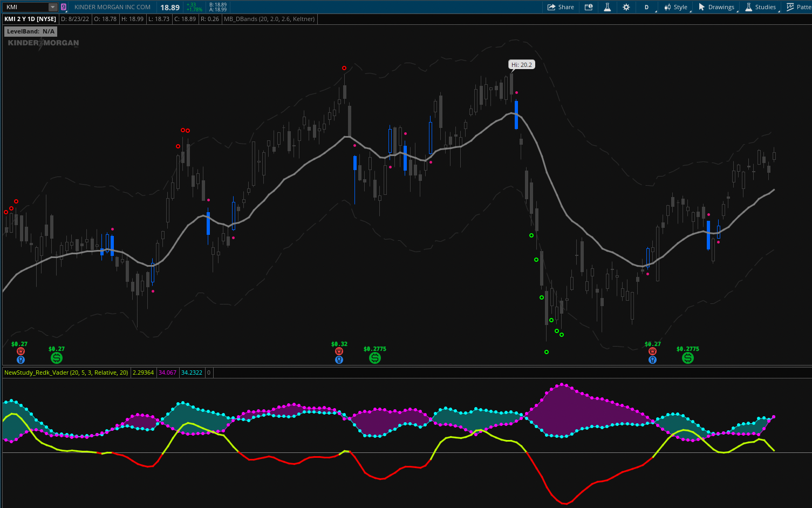
Task: Click the Studies flask icon
Action: pos(748,7)
